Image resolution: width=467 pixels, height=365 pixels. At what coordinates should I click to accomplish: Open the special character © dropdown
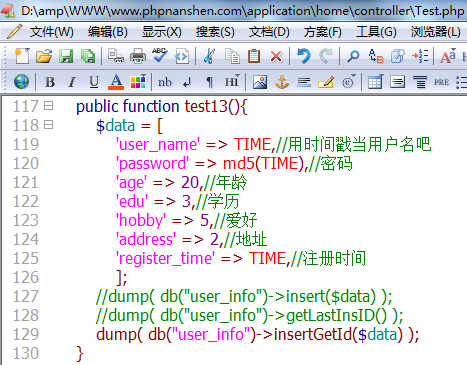349,82
